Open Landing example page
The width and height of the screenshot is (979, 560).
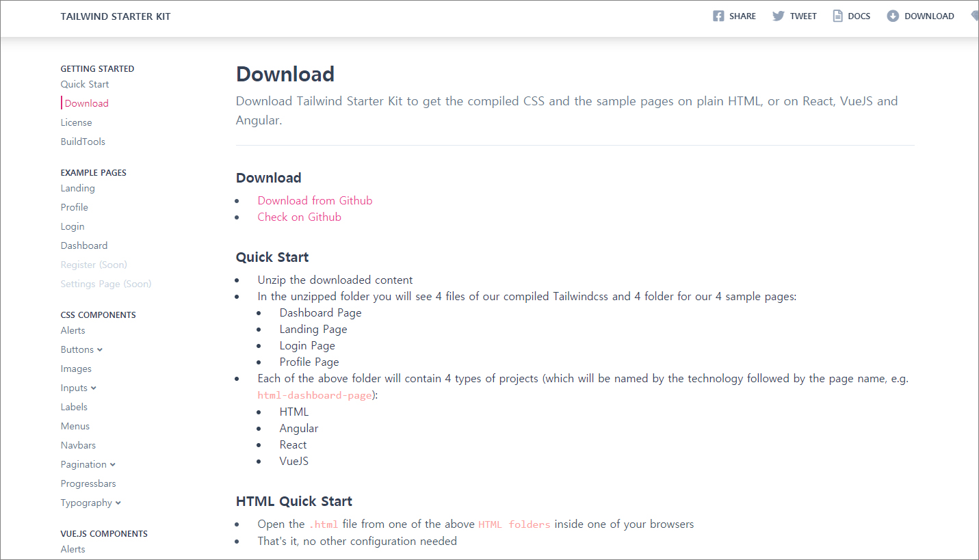(x=77, y=188)
